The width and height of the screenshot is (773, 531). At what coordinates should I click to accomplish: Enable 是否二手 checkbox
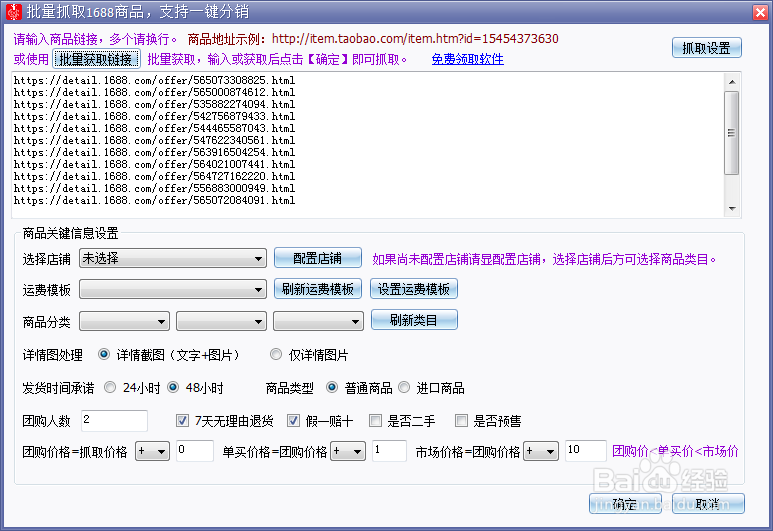(375, 421)
